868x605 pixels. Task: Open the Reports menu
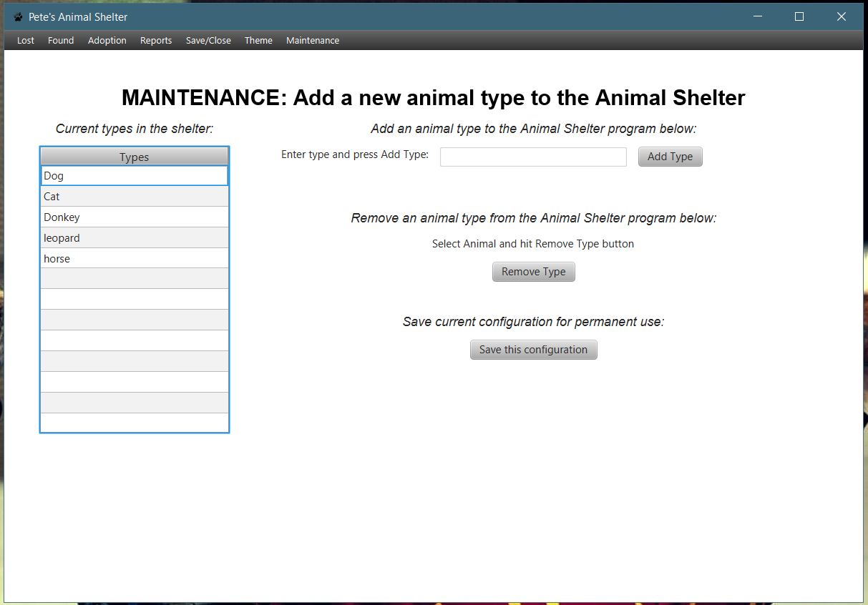tap(155, 40)
